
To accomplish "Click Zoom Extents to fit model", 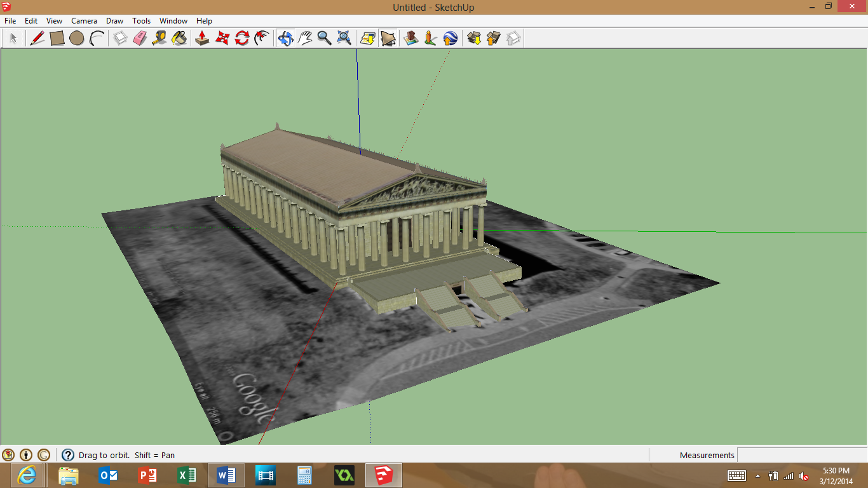I will coord(343,38).
